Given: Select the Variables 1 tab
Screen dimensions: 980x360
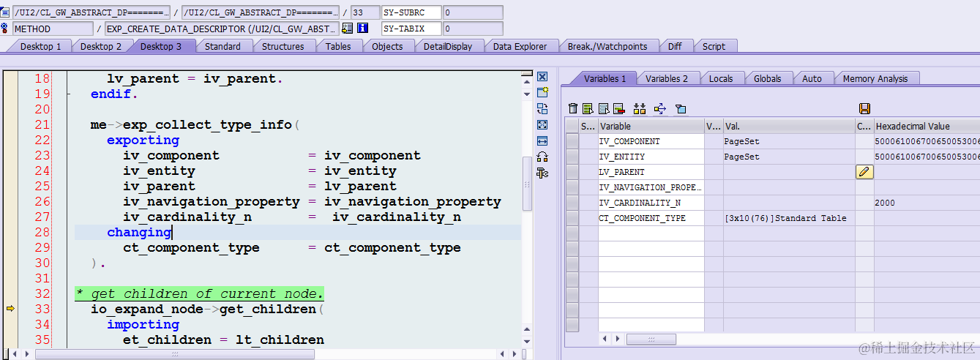Looking at the screenshot, I should (605, 78).
